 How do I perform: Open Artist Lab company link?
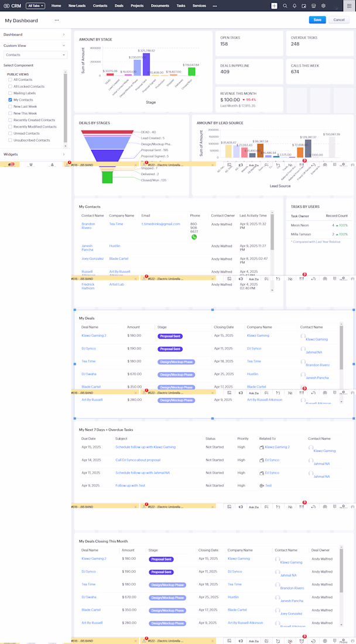point(117,284)
